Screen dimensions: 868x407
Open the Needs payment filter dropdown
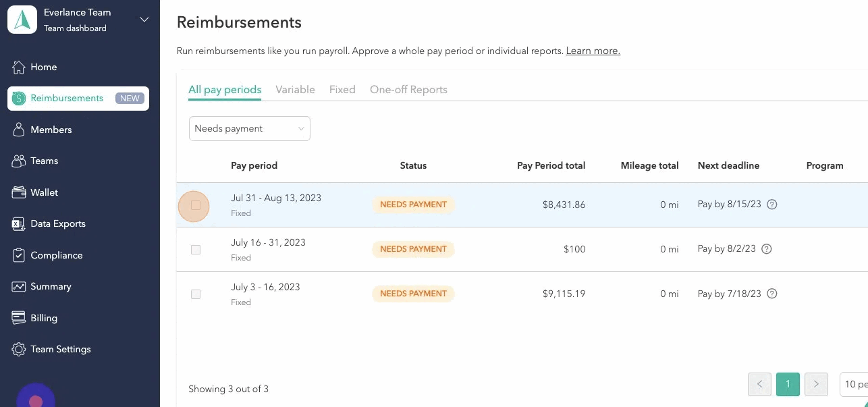pos(249,128)
